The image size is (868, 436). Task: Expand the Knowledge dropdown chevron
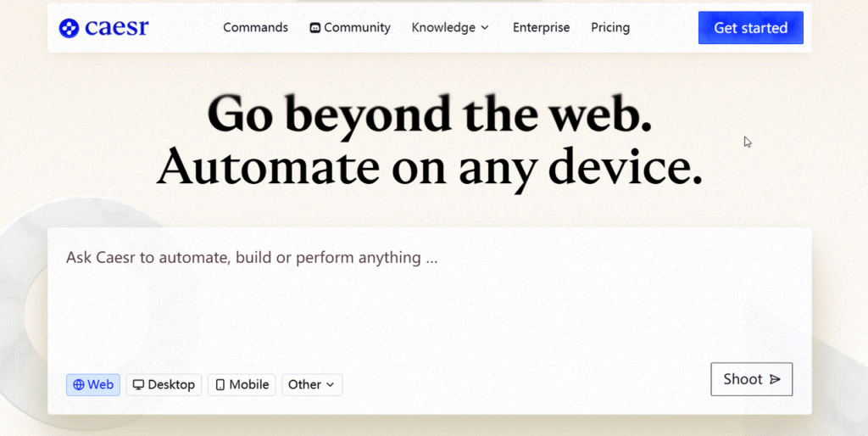(x=485, y=28)
